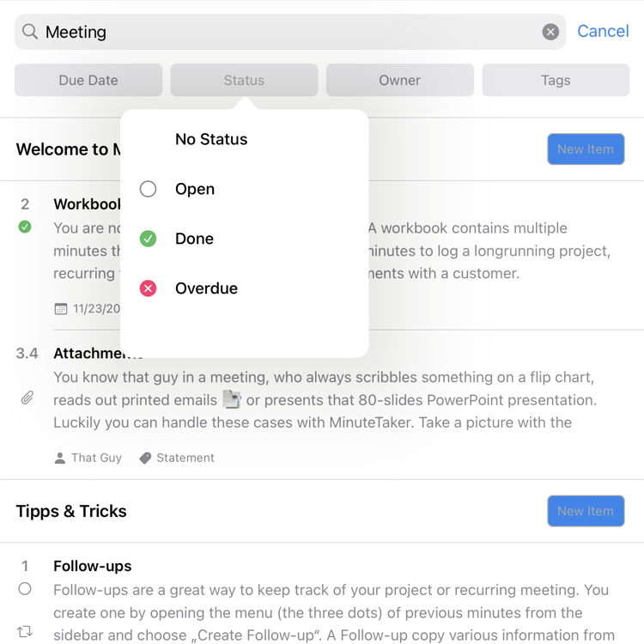Toggle done checkmark on the Workbooks item

pos(25,227)
